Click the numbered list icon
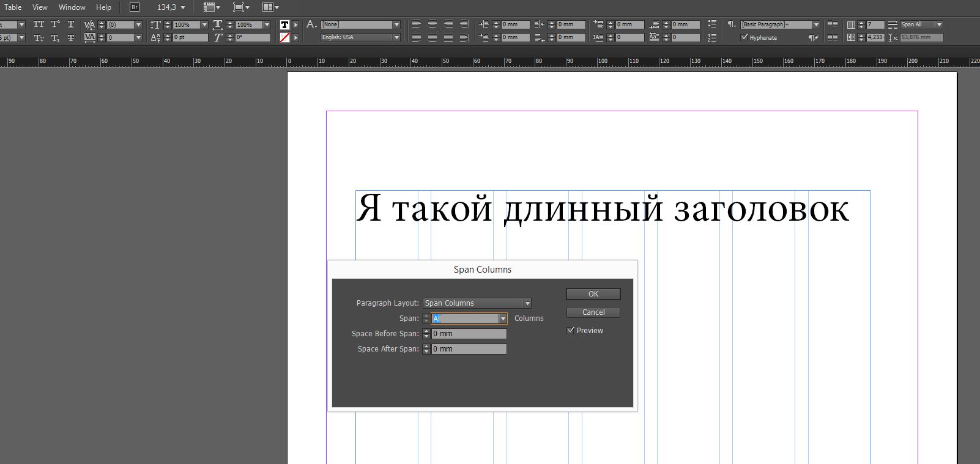This screenshot has height=464, width=980. pyautogui.click(x=712, y=37)
